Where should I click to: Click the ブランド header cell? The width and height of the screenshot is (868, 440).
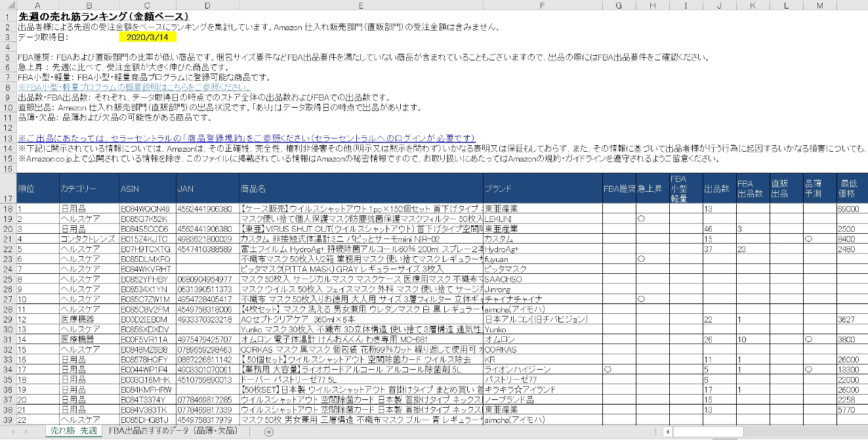(542, 188)
